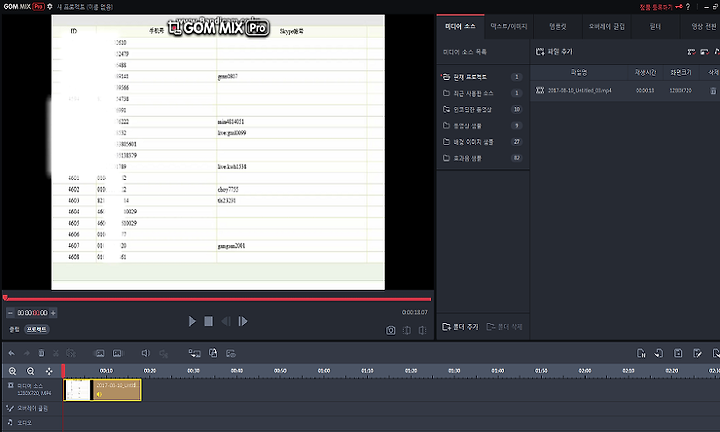The width and height of the screenshot is (720, 432).
Task: Click the timecode field 00:00:00:00
Action: pyautogui.click(x=32, y=313)
